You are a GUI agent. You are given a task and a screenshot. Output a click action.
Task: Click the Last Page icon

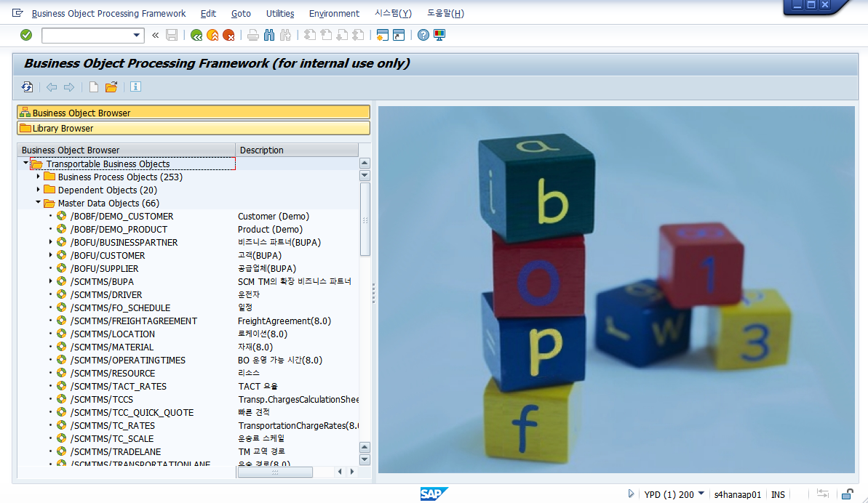click(x=358, y=35)
